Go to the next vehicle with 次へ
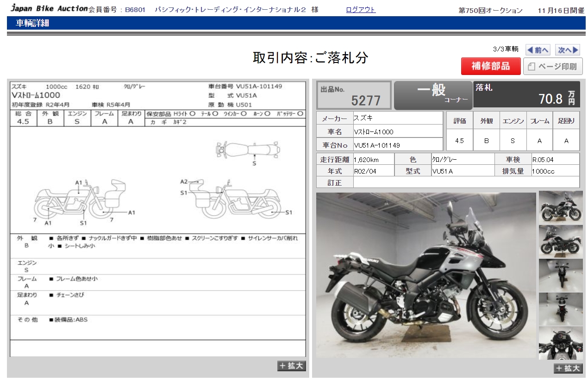Image resolution: width=588 pixels, height=381 pixels. [567, 50]
